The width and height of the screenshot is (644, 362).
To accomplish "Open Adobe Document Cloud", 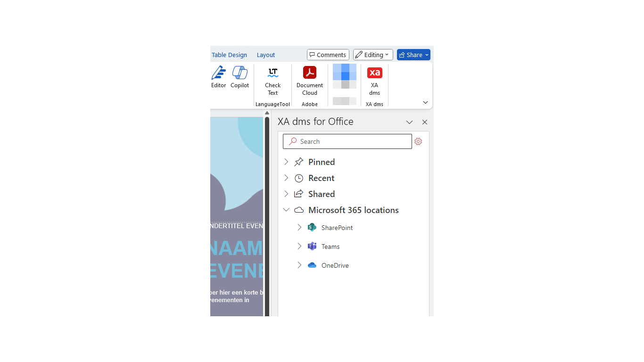I will coord(310,81).
